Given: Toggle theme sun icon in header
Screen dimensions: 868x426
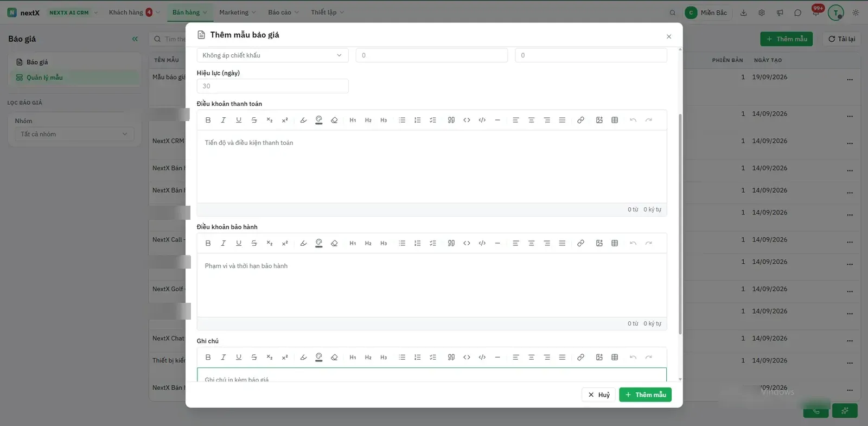Looking at the screenshot, I should point(856,12).
